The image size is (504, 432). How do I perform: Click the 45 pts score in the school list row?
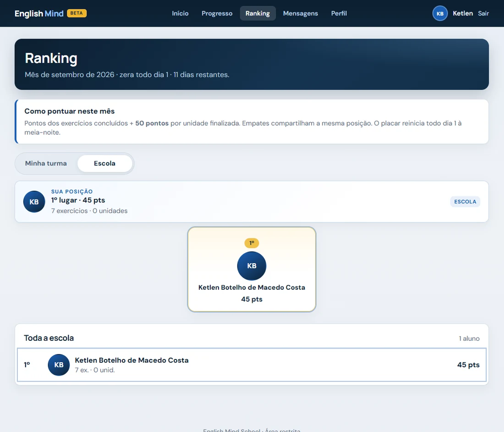(x=468, y=365)
